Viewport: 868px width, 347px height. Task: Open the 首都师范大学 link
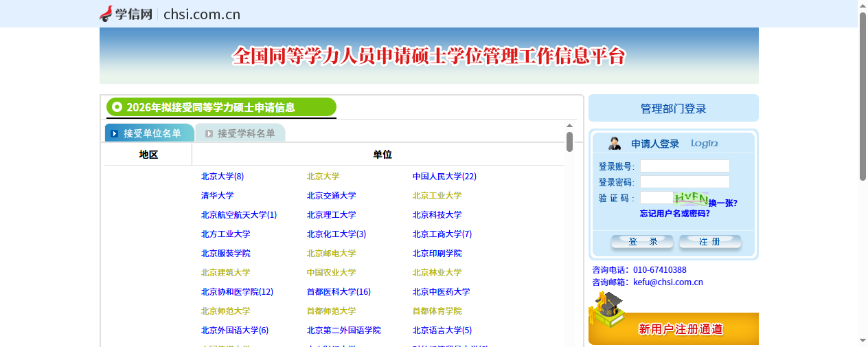click(x=332, y=311)
